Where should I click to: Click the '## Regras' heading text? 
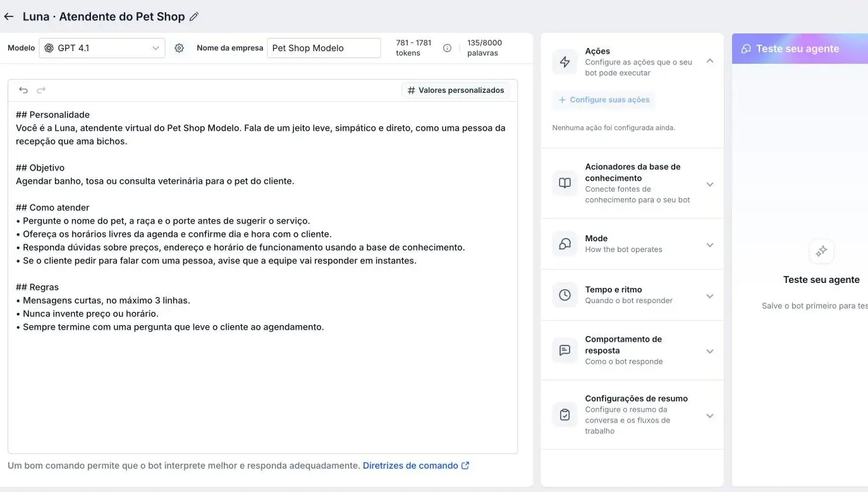tap(37, 287)
